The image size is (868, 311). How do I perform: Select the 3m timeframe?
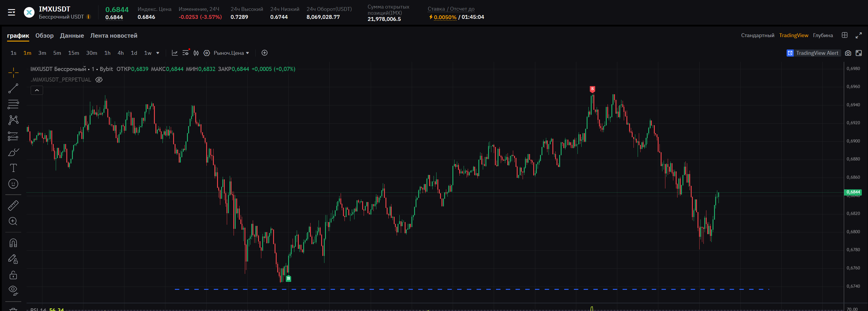42,53
